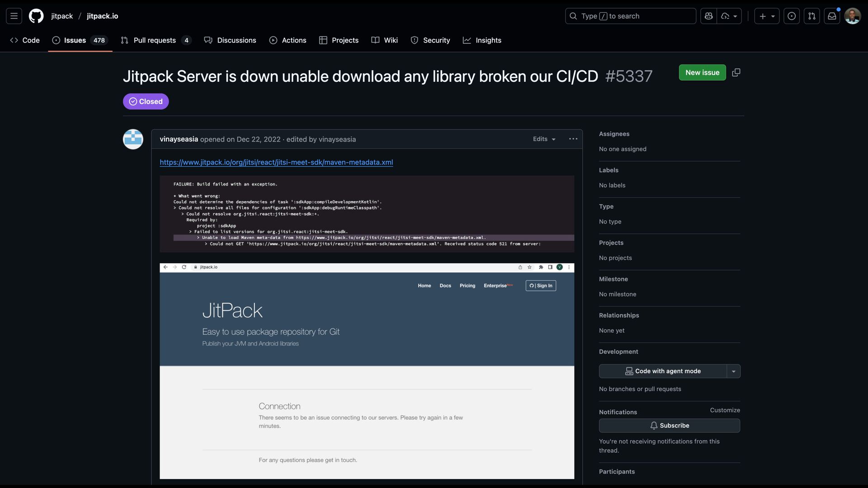Open the pull requests icon in header
Screen dimensions: 868x488
coord(812,16)
